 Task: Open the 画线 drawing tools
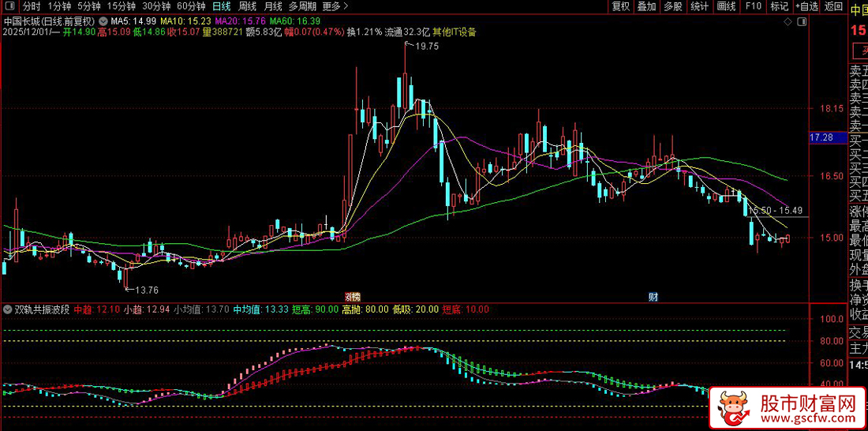tap(726, 7)
